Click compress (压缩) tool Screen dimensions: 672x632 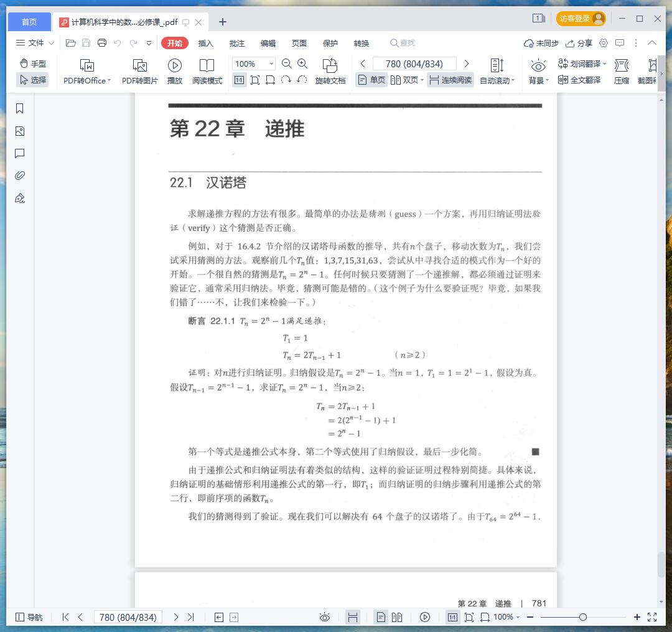point(622,71)
